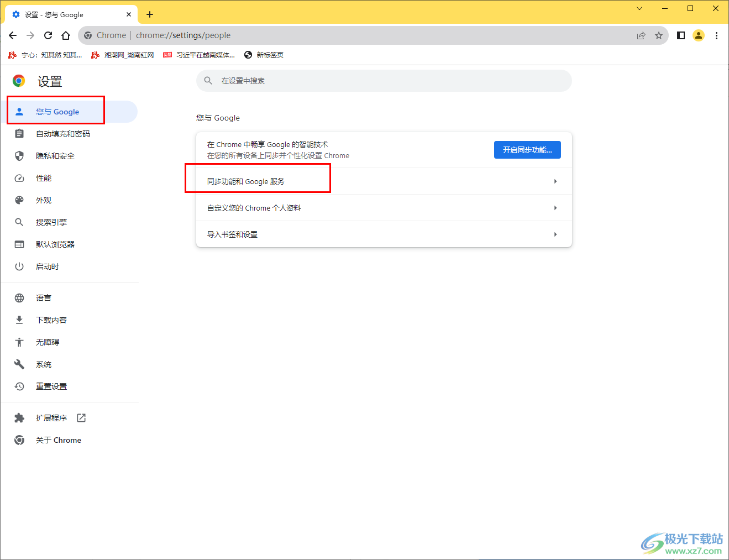This screenshot has width=729, height=560.
Task: Click the external link icon beside 扩展程序
Action: [81, 418]
